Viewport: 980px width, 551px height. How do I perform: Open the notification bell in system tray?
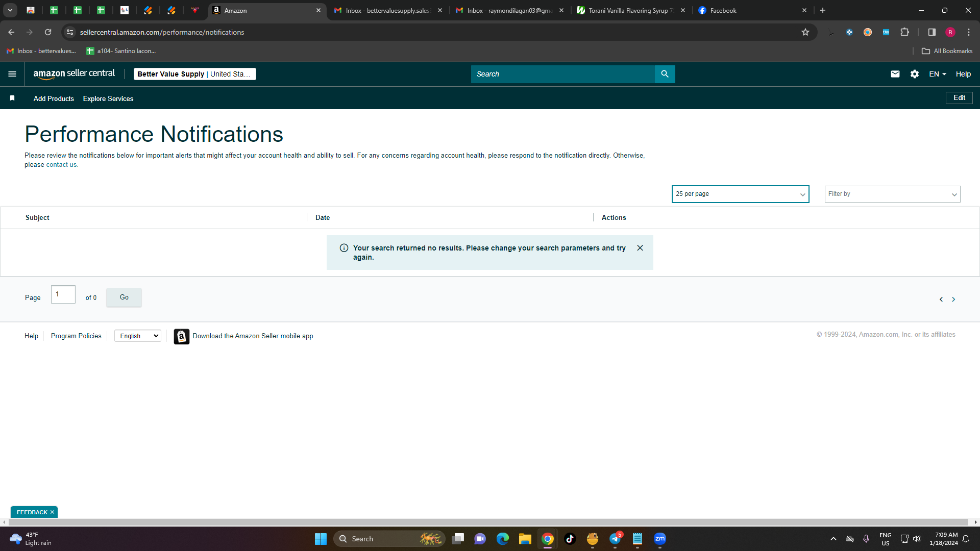tap(966, 539)
